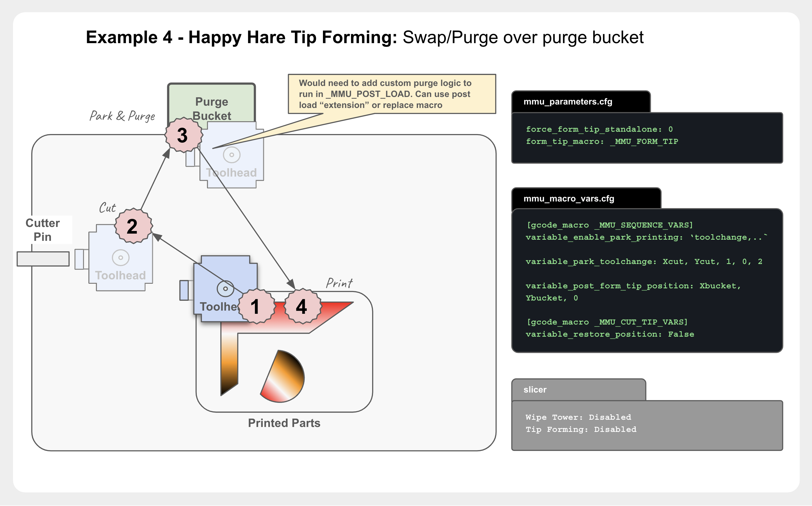
Task: Click the "Tip Forming: Disabled" line
Action: click(x=581, y=429)
